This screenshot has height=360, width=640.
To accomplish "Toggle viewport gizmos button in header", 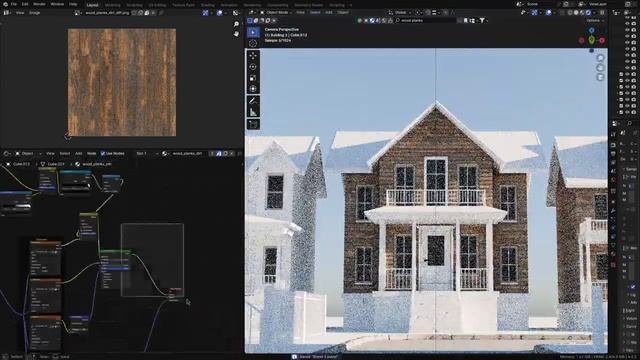I will click(x=534, y=13).
